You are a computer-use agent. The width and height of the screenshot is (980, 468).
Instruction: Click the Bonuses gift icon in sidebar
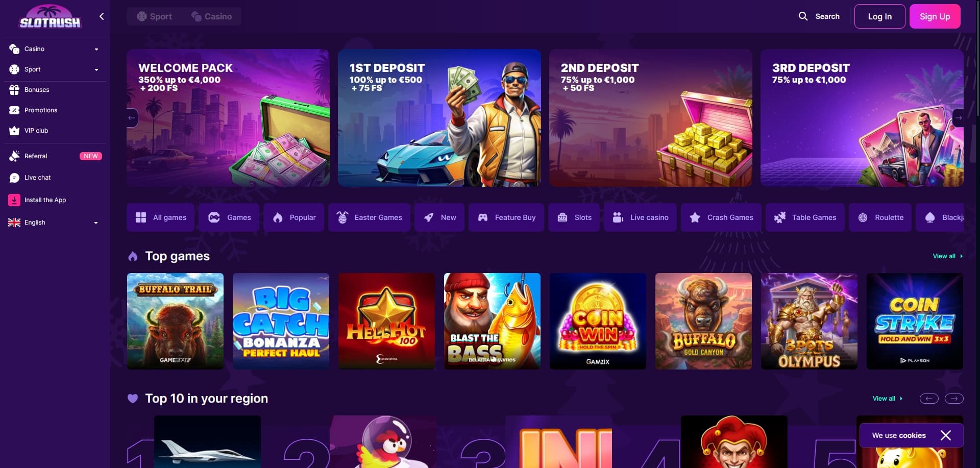click(x=14, y=90)
